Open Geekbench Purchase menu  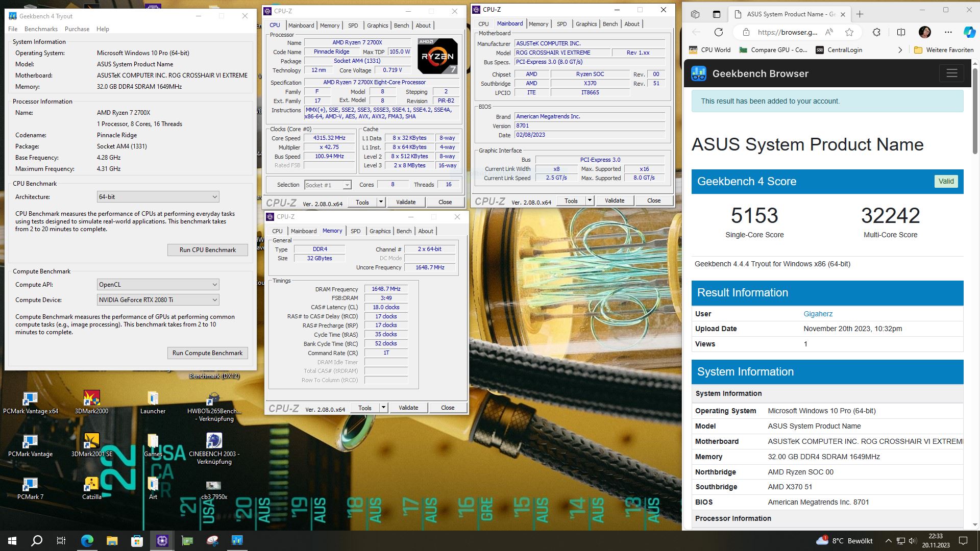(77, 29)
